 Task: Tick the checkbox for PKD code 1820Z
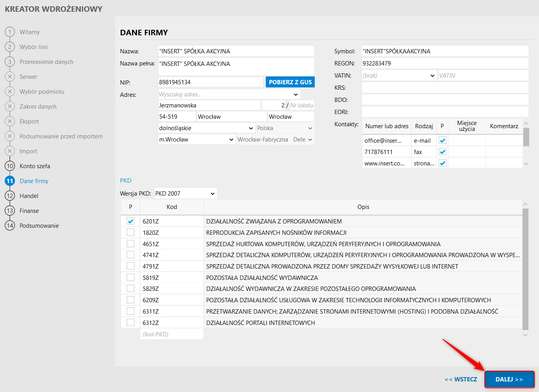click(131, 232)
